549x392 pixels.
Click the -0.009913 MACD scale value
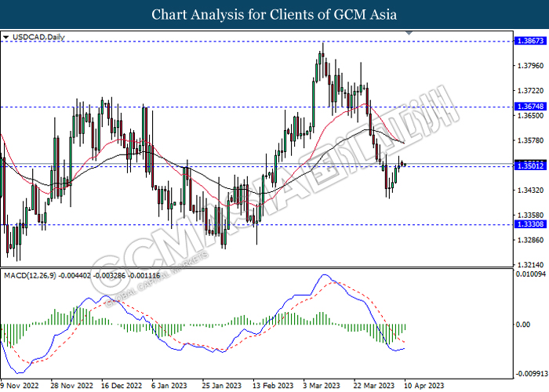532,373
